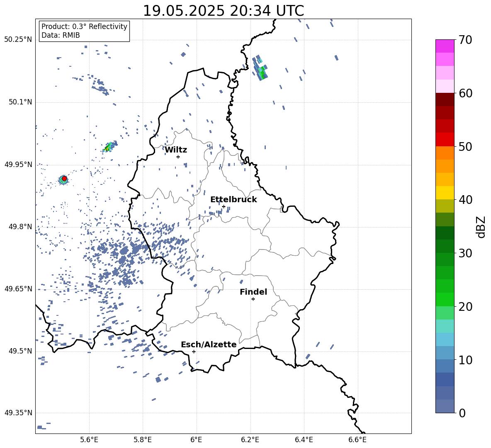Click the Data: RMIB text
Viewport: 491px width, 448px height.
coord(61,35)
